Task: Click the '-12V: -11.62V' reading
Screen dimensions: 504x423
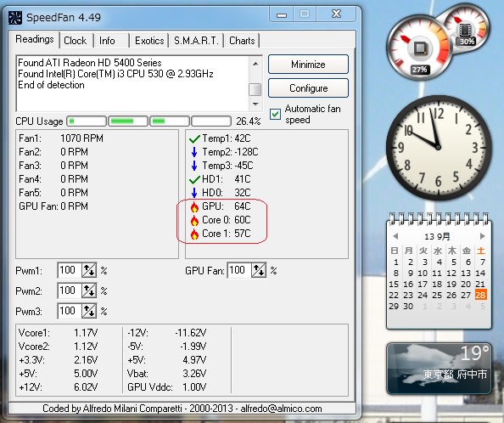Action: [x=167, y=333]
